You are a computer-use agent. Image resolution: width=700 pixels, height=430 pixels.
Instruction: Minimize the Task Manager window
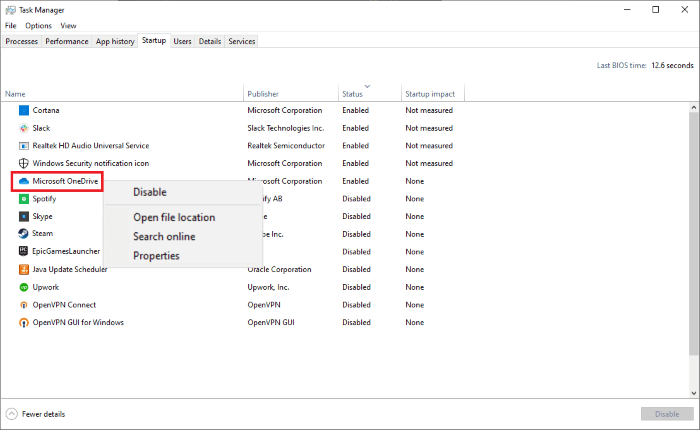click(627, 10)
